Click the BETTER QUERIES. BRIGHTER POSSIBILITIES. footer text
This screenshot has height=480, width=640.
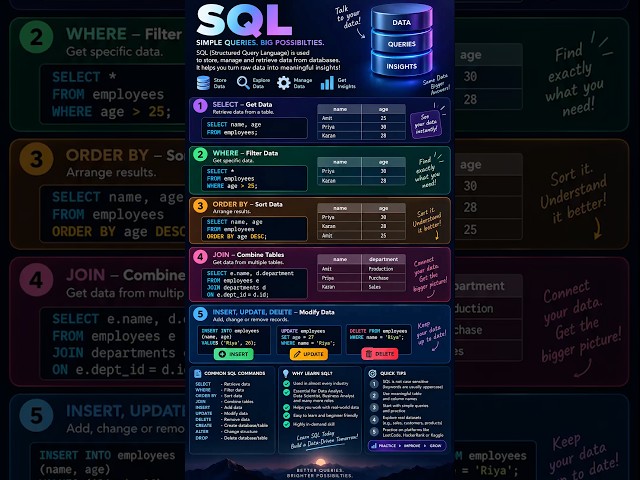coord(319,473)
